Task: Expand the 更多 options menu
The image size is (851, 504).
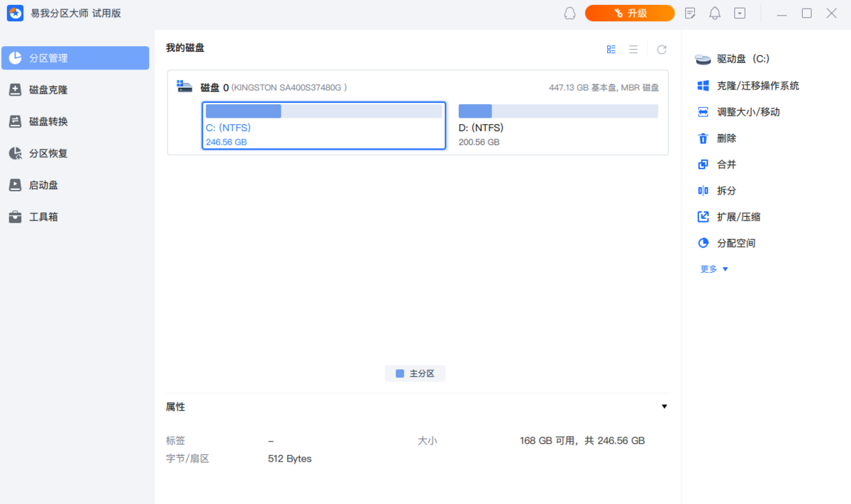Action: [x=713, y=269]
